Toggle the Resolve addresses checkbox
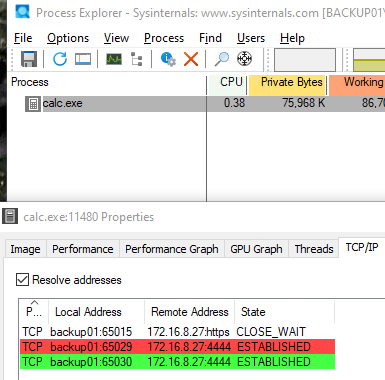 [x=22, y=279]
